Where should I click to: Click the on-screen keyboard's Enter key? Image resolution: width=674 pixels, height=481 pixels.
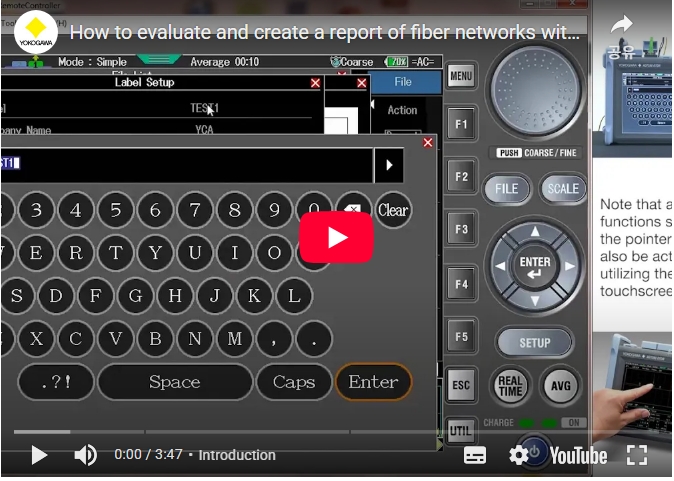pyautogui.click(x=374, y=382)
